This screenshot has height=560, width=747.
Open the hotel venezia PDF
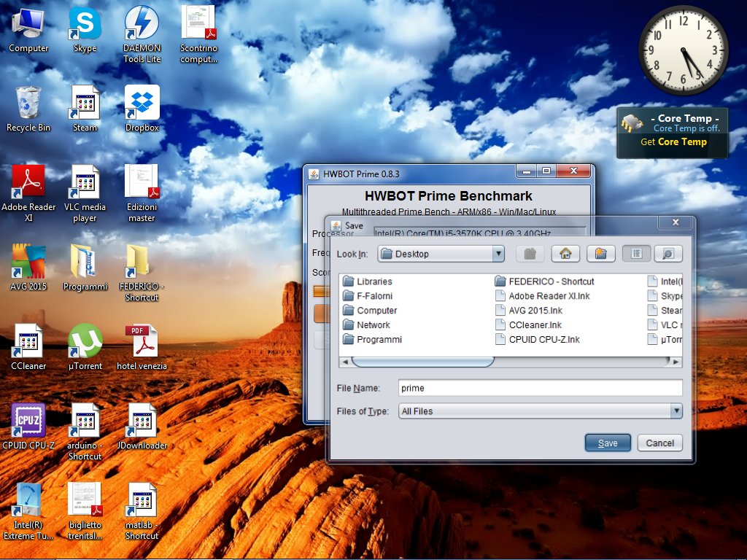142,347
